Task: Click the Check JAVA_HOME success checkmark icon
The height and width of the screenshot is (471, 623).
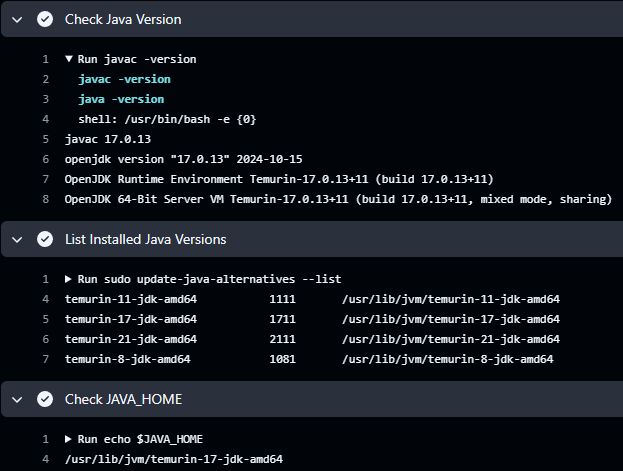Action: click(45, 399)
